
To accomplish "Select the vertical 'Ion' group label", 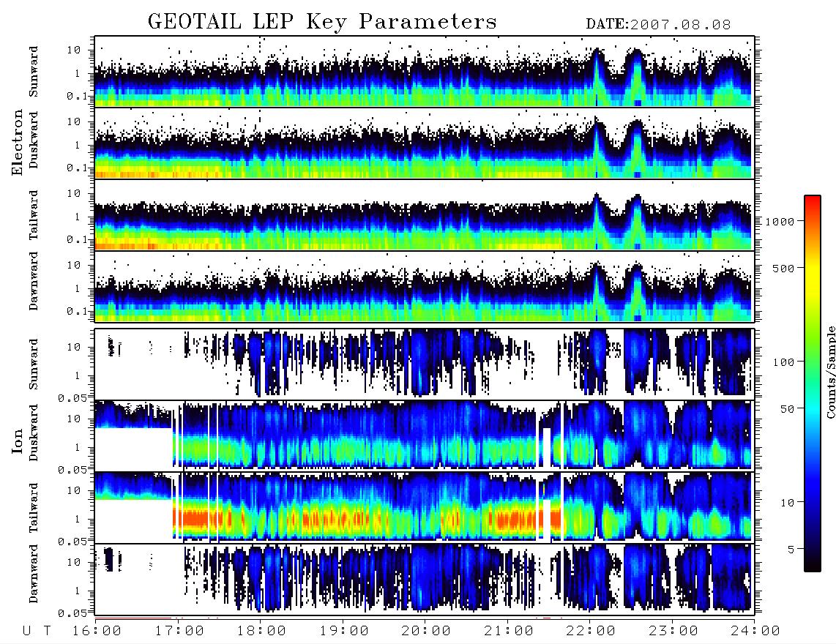I will [18, 441].
